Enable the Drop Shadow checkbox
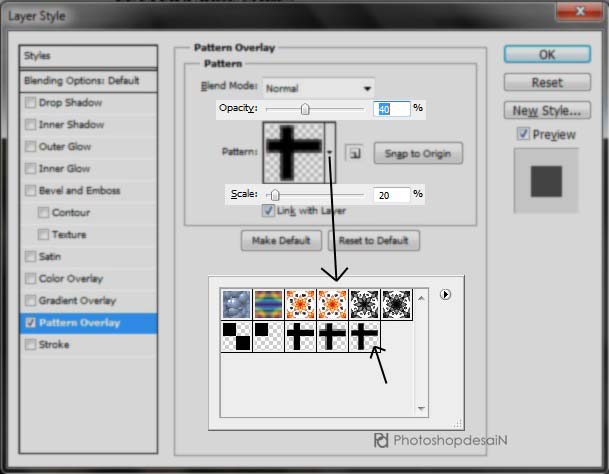609x474 pixels. [x=30, y=103]
